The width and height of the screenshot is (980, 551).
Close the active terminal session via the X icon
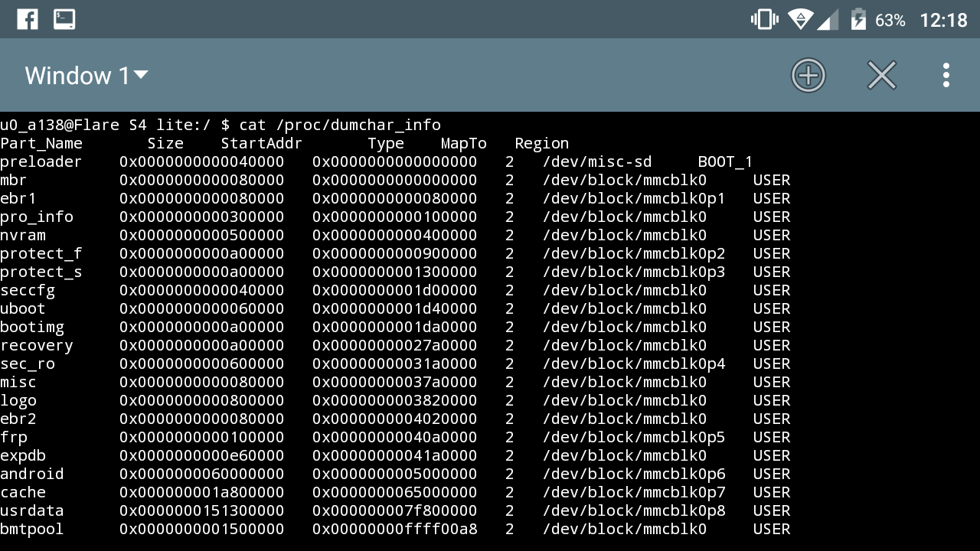881,75
